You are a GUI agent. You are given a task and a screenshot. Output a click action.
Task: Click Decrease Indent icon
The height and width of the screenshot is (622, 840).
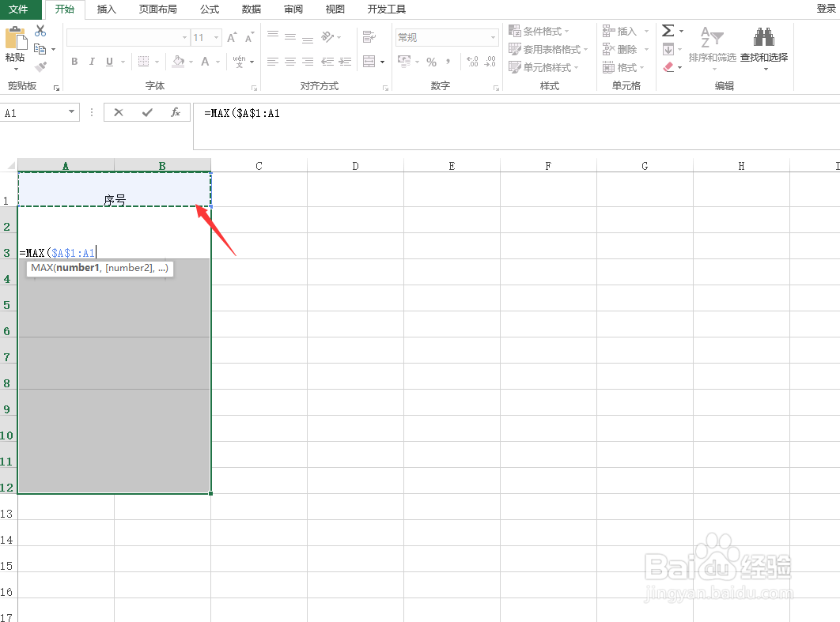327,62
